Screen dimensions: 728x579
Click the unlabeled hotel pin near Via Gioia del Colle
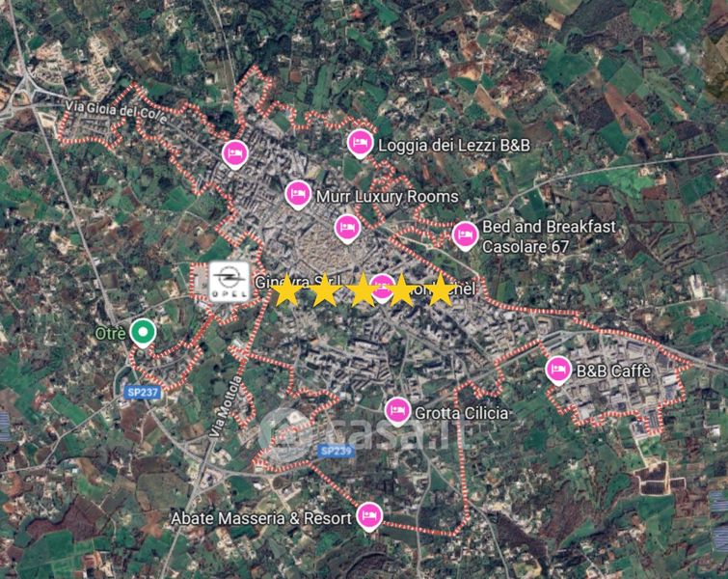(x=235, y=153)
